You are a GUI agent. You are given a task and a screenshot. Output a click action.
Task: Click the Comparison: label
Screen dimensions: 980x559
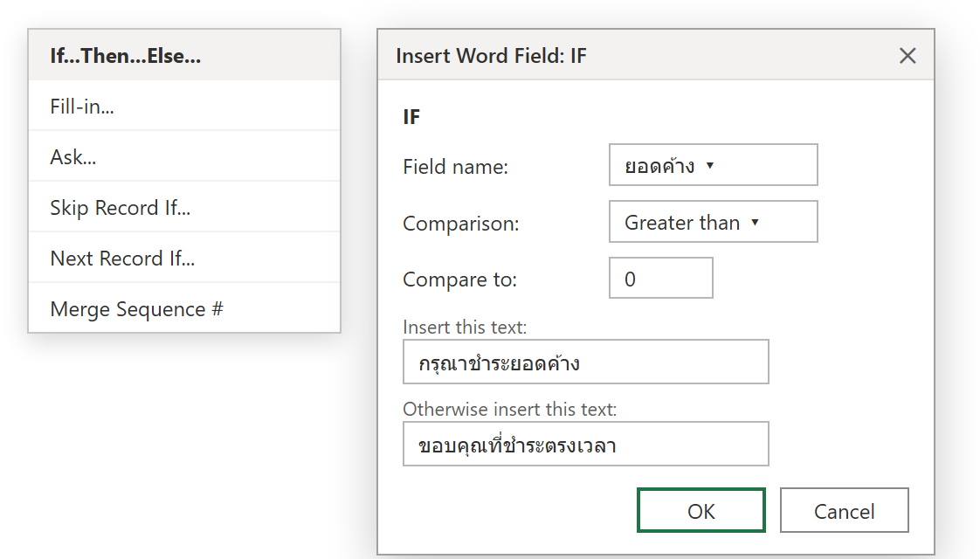pyautogui.click(x=461, y=224)
